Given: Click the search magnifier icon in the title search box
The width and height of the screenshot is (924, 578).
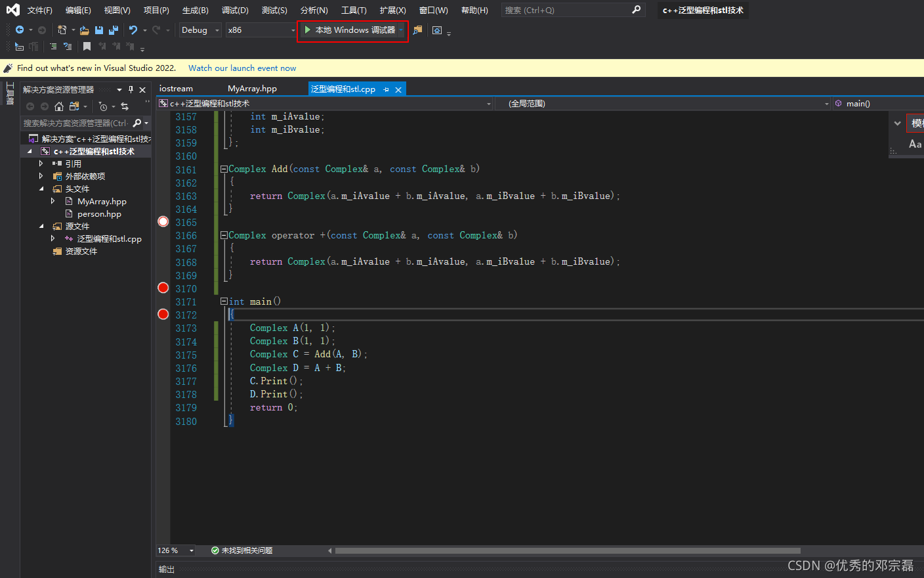Looking at the screenshot, I should pyautogui.click(x=636, y=10).
